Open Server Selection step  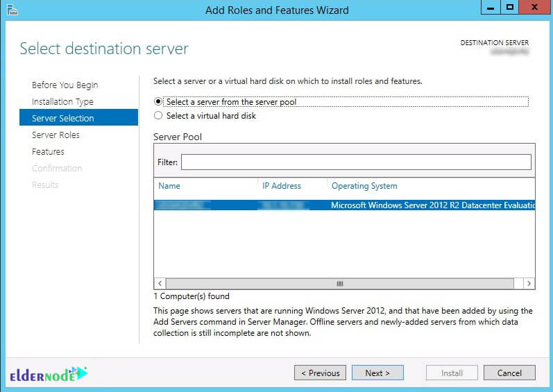(x=78, y=117)
